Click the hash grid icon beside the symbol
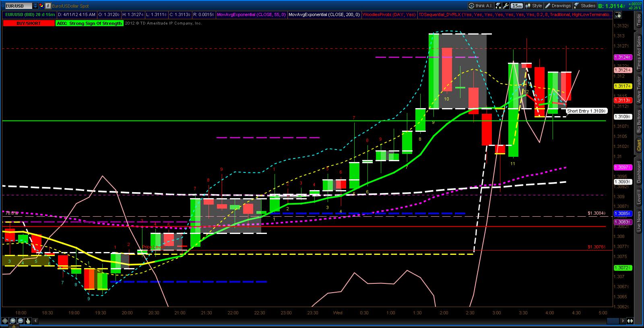The image size is (644, 328). 48,6
